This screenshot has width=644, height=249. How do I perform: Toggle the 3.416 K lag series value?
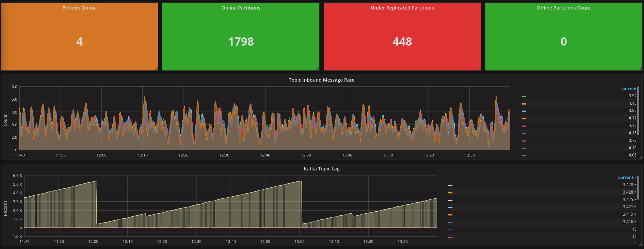coord(629,222)
